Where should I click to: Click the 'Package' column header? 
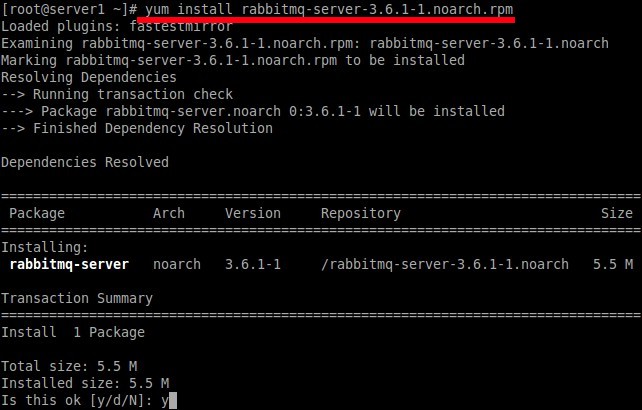click(x=37, y=213)
